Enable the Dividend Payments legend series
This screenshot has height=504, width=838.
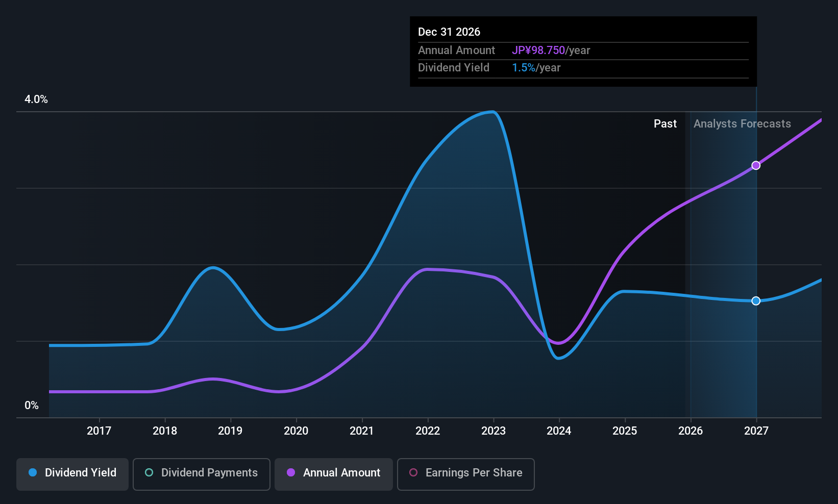pyautogui.click(x=202, y=473)
